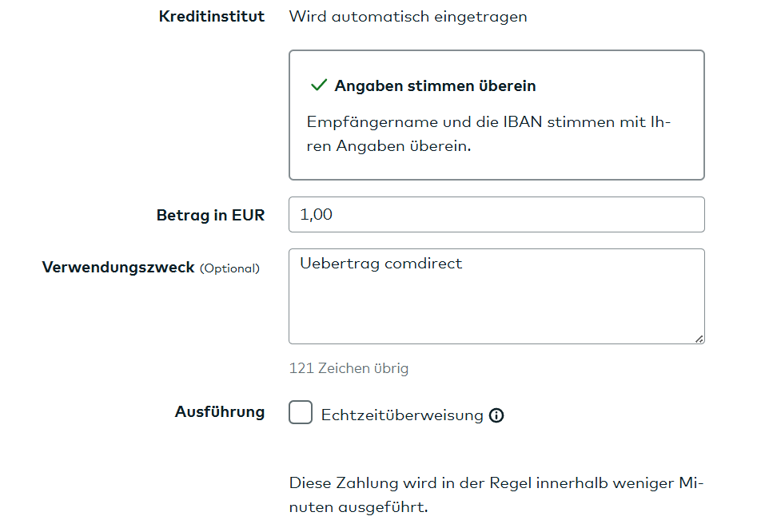Check the box next to Echtzeitüberweisung
773x532 pixels.
[x=300, y=413]
